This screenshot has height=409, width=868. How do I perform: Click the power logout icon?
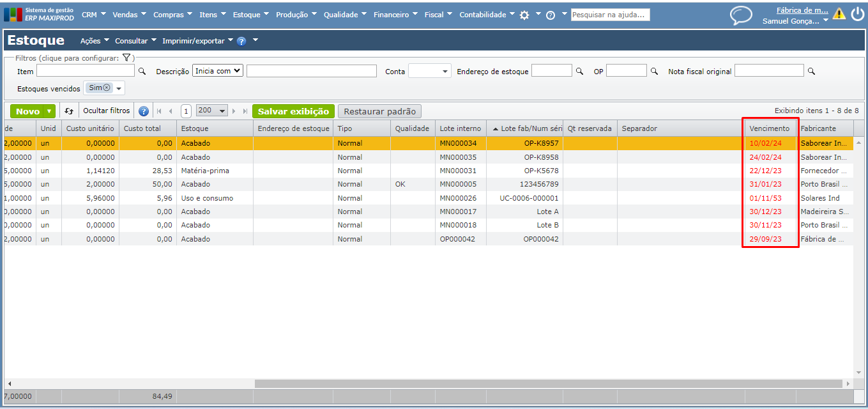(857, 14)
